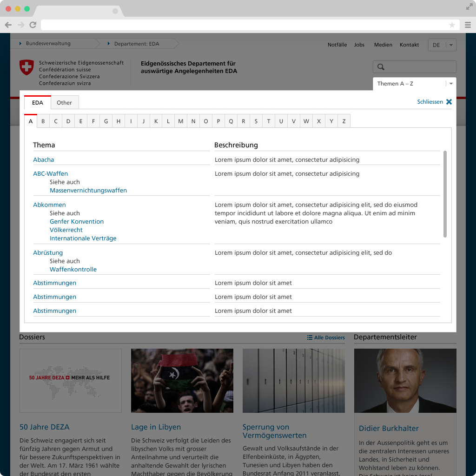Click the browser address bar

pyautogui.click(x=250, y=25)
